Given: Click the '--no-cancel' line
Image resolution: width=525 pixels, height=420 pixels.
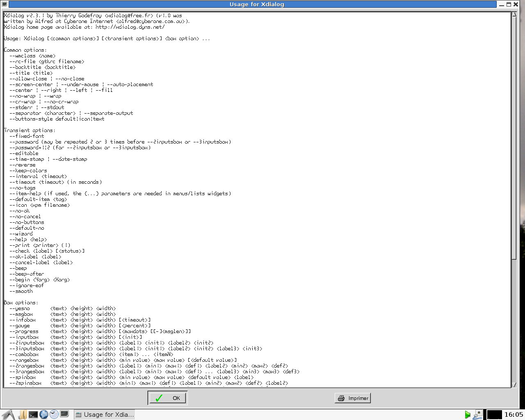Looking at the screenshot, I should 25,217.
